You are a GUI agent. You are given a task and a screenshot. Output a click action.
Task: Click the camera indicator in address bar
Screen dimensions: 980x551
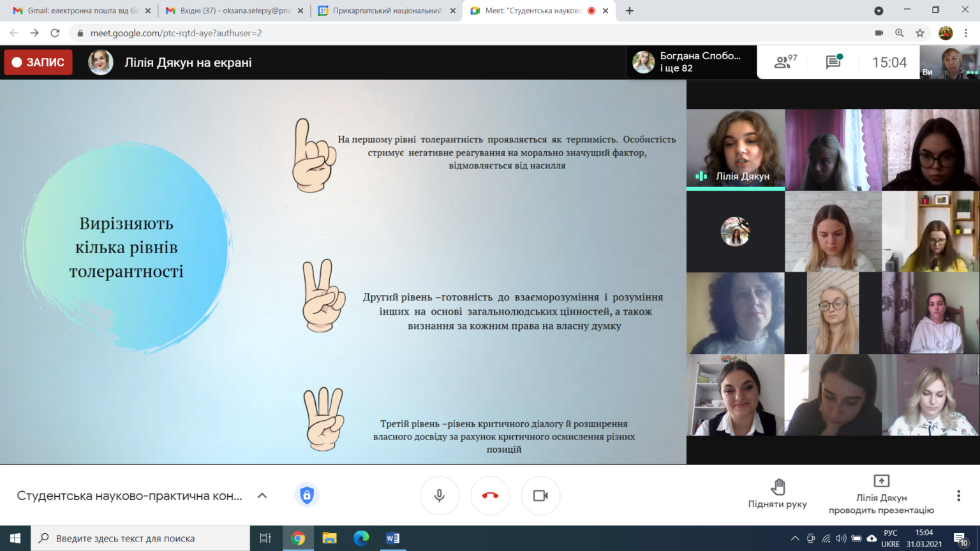pyautogui.click(x=879, y=33)
